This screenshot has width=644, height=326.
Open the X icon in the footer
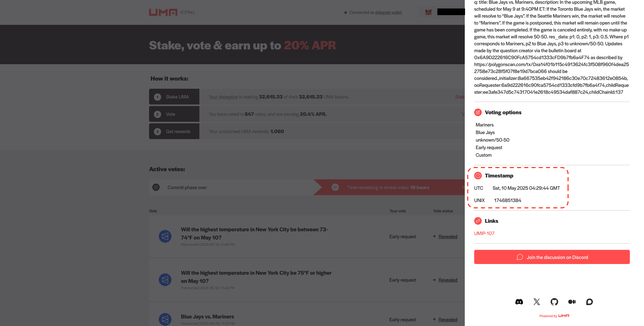click(x=537, y=302)
